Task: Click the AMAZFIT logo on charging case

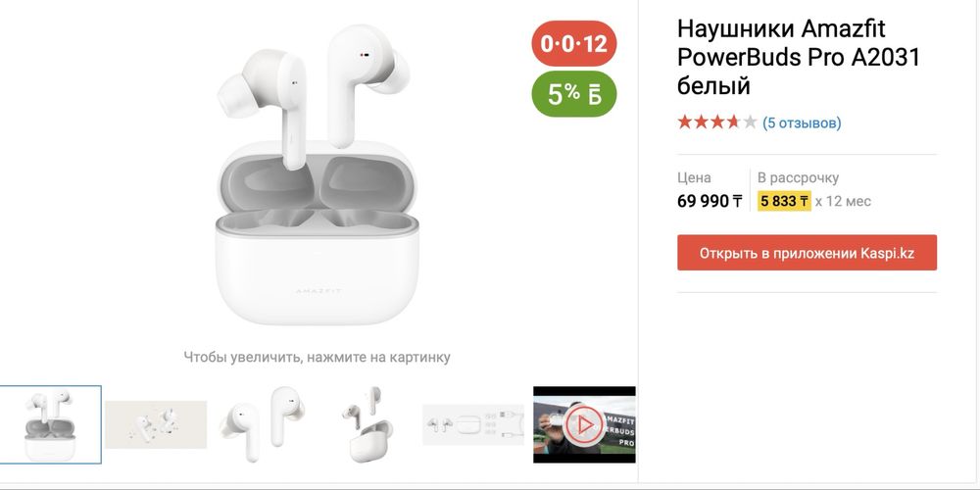Action: coord(318,291)
